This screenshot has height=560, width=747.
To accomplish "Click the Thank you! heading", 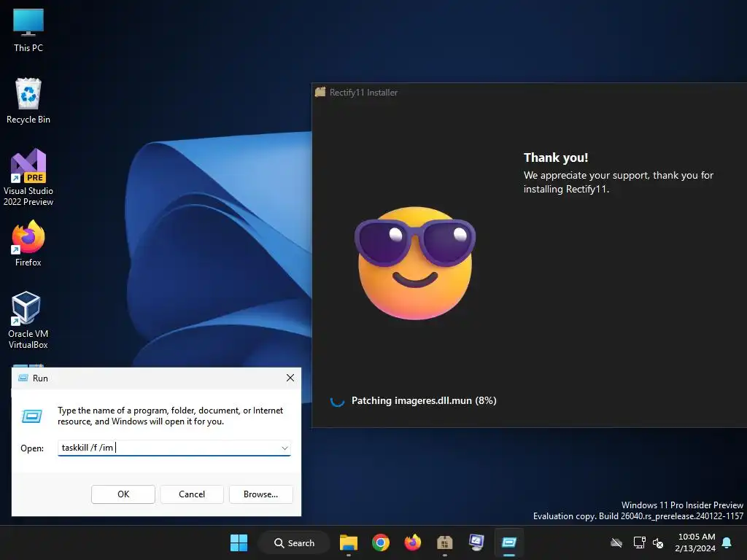I will pyautogui.click(x=556, y=157).
